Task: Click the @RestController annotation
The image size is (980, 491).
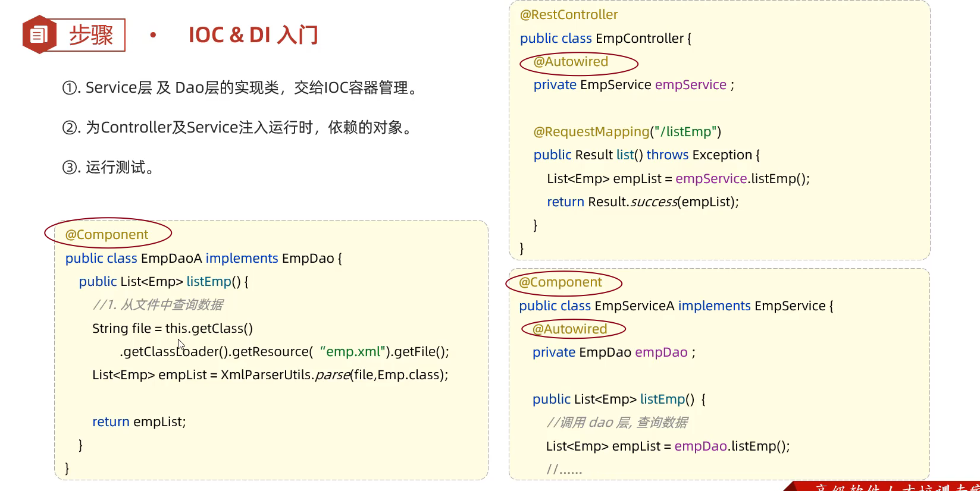Action: point(569,15)
